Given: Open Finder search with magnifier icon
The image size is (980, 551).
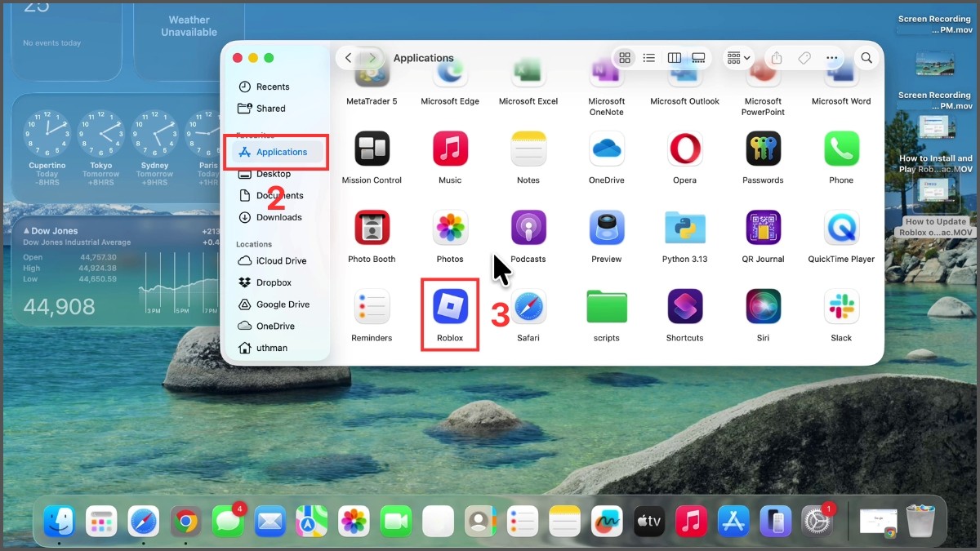Looking at the screenshot, I should (x=866, y=58).
